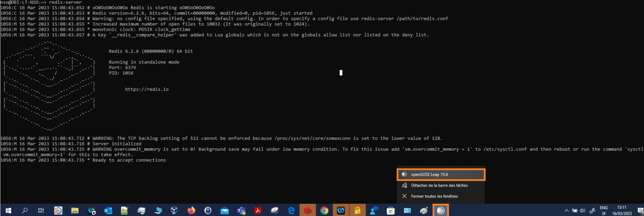Open the Paint palette icon in taskbar

coord(423,211)
